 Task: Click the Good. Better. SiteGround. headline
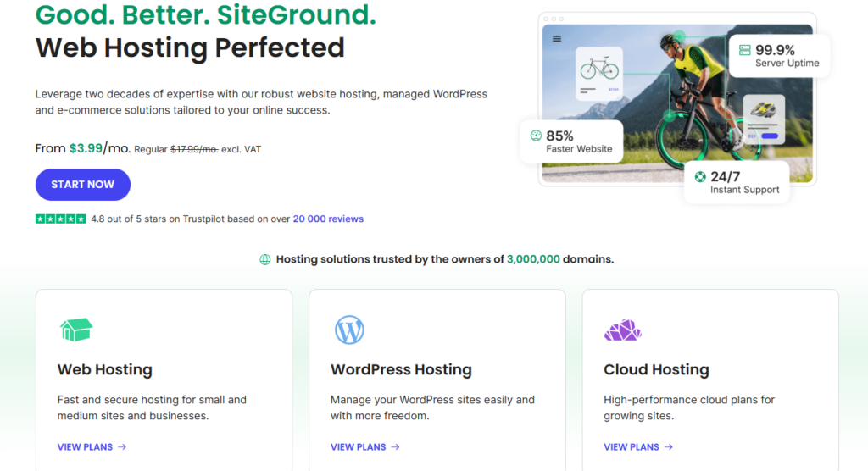206,14
